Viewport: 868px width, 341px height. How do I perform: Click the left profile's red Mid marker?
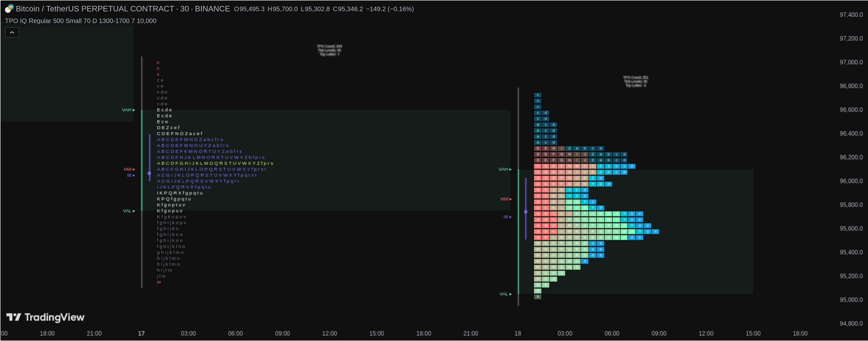(x=129, y=169)
